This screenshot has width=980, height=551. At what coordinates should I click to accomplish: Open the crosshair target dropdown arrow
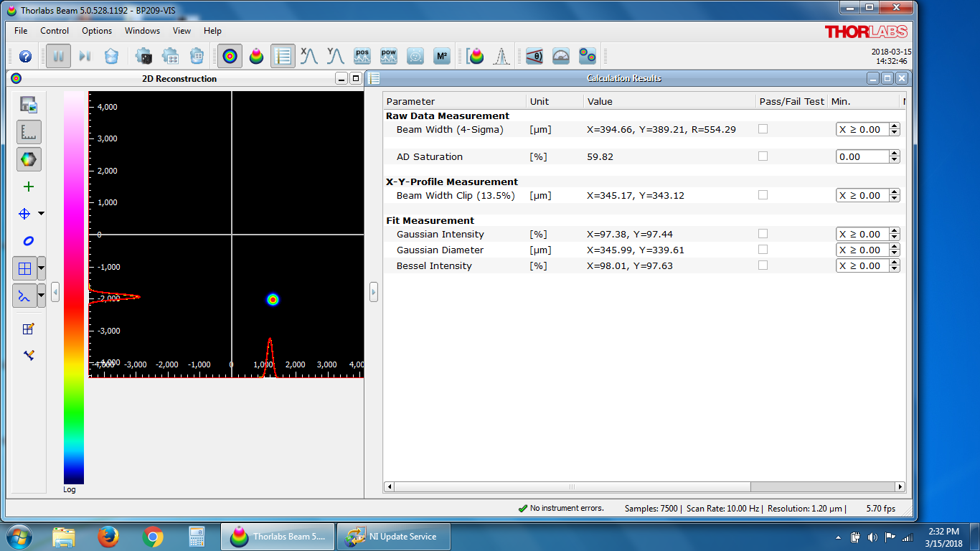coord(41,214)
